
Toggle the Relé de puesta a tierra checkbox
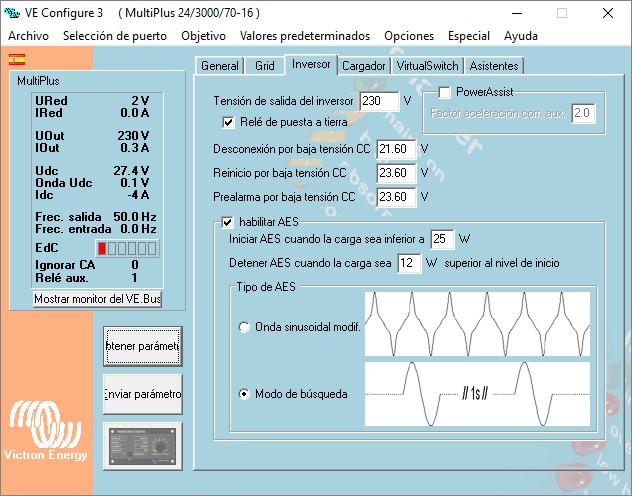tap(228, 122)
